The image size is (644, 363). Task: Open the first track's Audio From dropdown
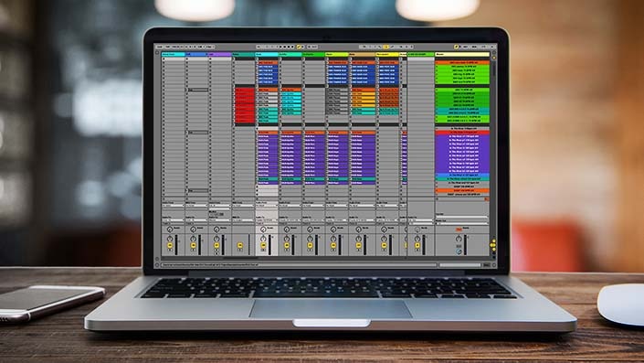(x=173, y=205)
